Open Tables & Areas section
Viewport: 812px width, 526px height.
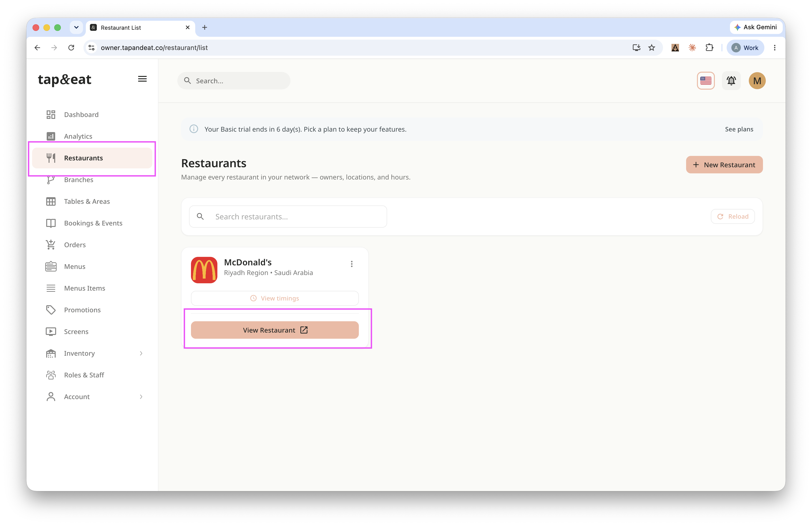pyautogui.click(x=92, y=201)
